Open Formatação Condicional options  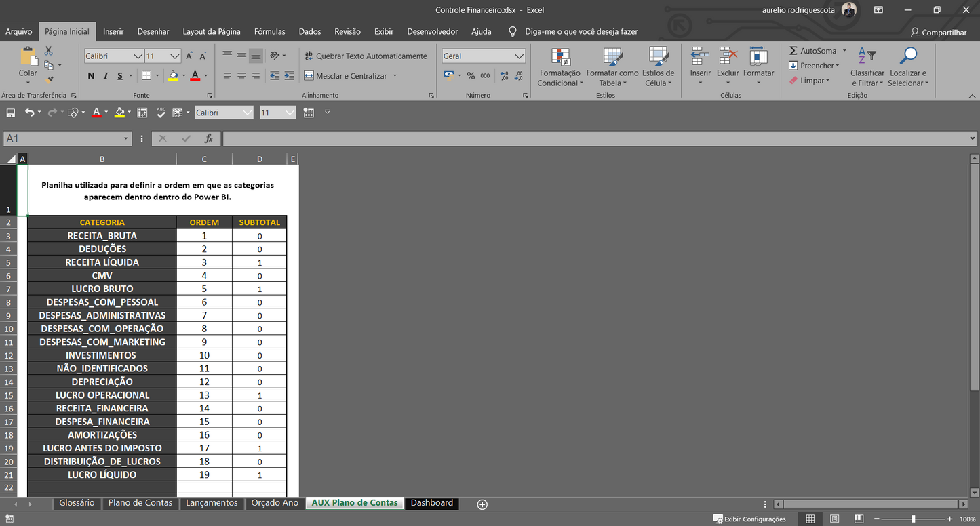click(x=560, y=66)
